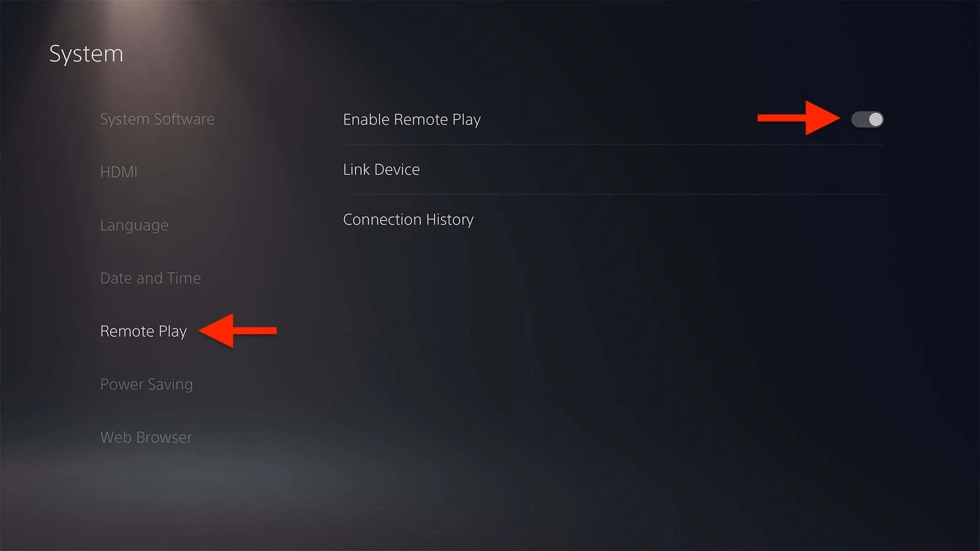This screenshot has height=551, width=980.
Task: Navigate to Power Saving settings
Action: (x=146, y=384)
